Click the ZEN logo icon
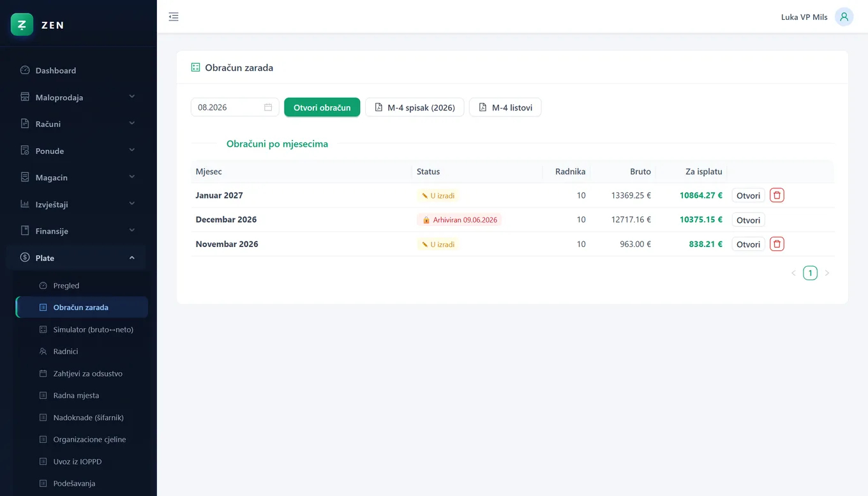The image size is (868, 496). (22, 25)
